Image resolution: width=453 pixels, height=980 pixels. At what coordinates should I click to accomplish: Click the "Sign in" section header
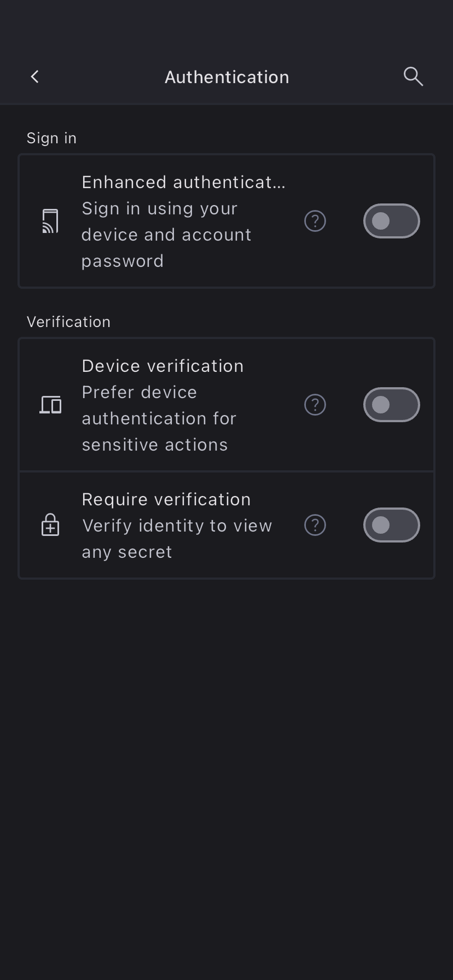(x=51, y=138)
